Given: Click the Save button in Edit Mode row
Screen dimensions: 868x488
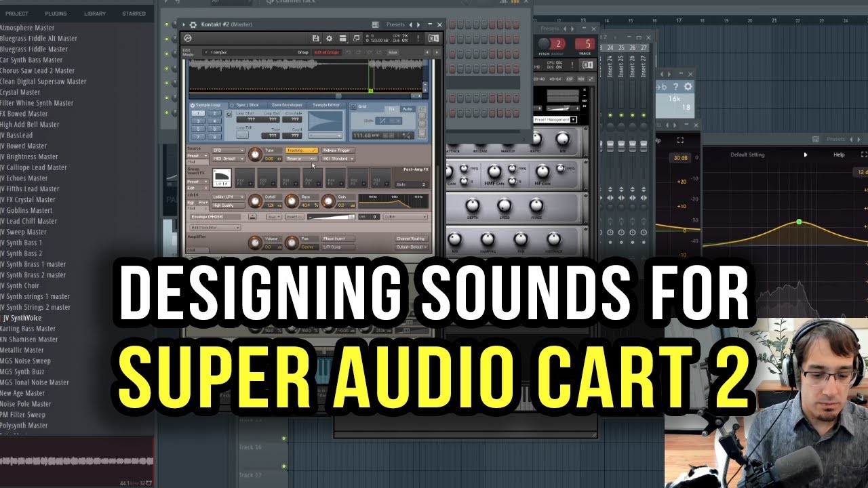Looking at the screenshot, I should pos(393,52).
